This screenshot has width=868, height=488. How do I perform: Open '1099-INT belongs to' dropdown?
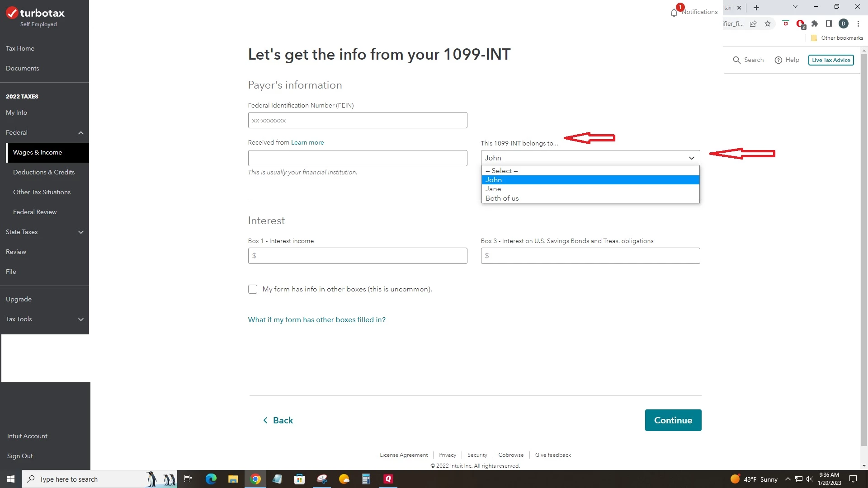tap(590, 158)
